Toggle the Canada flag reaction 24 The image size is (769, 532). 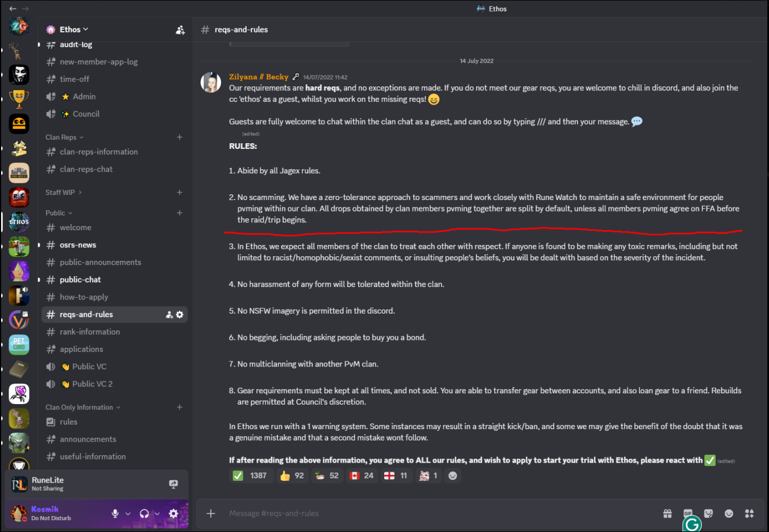(x=361, y=476)
